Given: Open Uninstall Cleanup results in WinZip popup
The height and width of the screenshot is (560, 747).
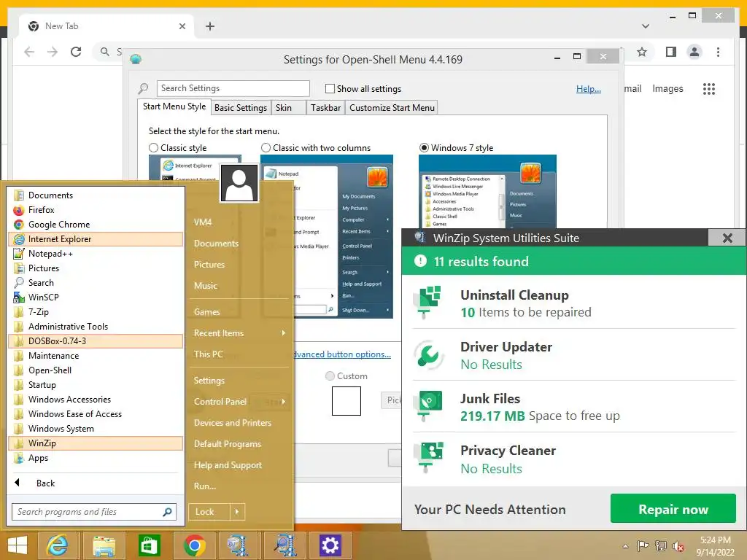Looking at the screenshot, I should (574, 303).
